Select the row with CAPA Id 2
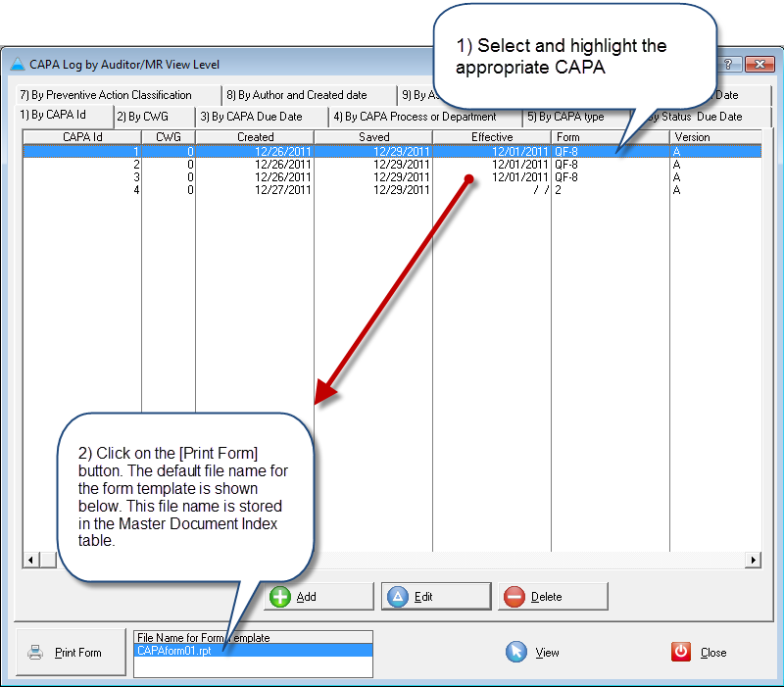The height and width of the screenshot is (687, 784). [x=294, y=165]
